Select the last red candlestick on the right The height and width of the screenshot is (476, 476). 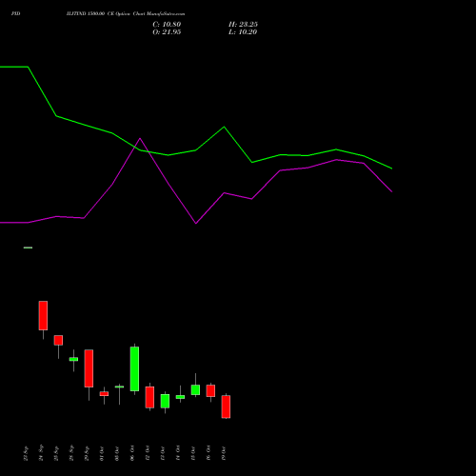[226, 407]
